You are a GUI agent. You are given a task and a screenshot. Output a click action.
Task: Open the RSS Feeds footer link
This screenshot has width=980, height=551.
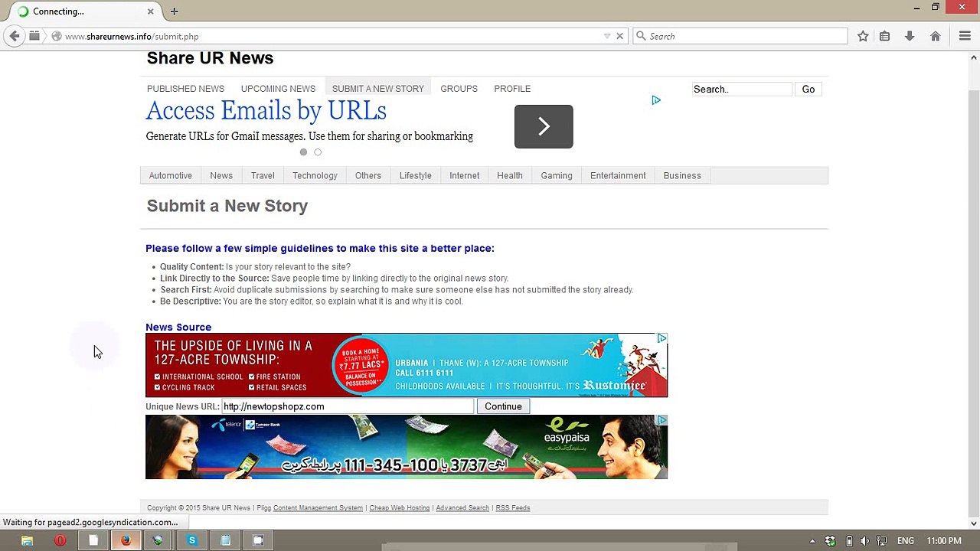pos(513,508)
